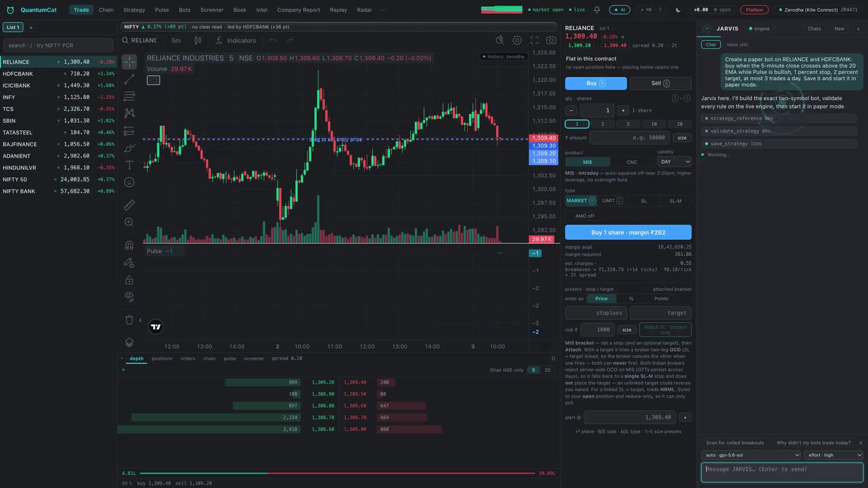Choose SL-M order type
The width and height of the screenshot is (868, 488).
click(676, 201)
